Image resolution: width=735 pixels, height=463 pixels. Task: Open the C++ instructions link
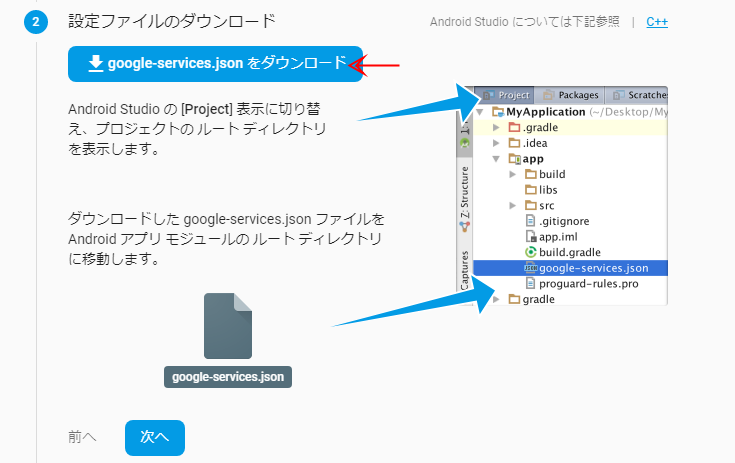pos(657,22)
